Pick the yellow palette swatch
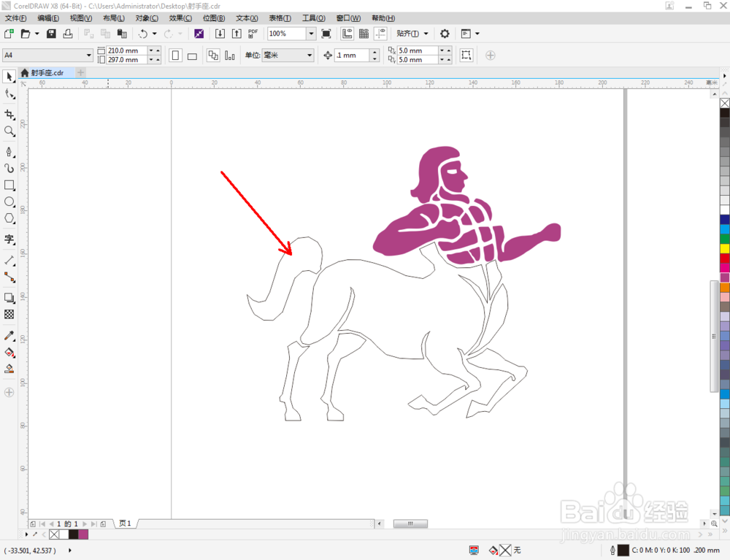Image resolution: width=730 pixels, height=560 pixels. point(725,248)
